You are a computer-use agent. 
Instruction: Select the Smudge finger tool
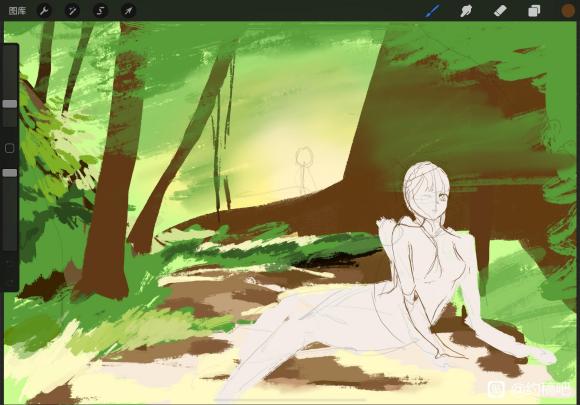click(466, 11)
